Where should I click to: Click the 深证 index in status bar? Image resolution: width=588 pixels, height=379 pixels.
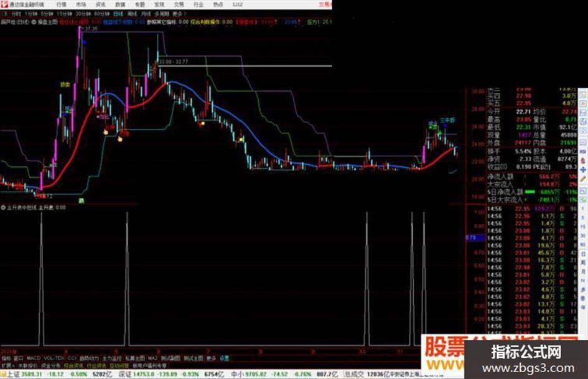coord(125,374)
